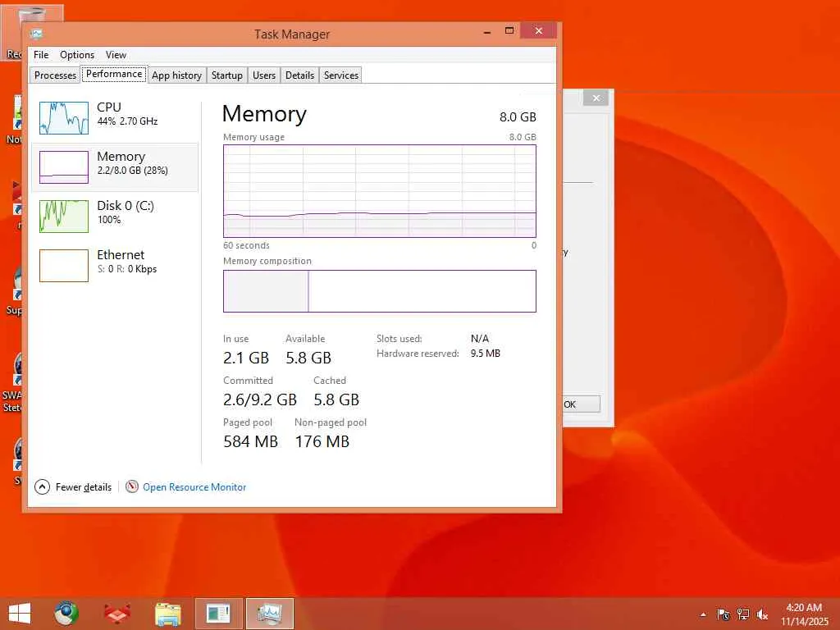840x630 pixels.
Task: Click the Committed 2.6/9.2 GB value
Action: [x=260, y=399]
